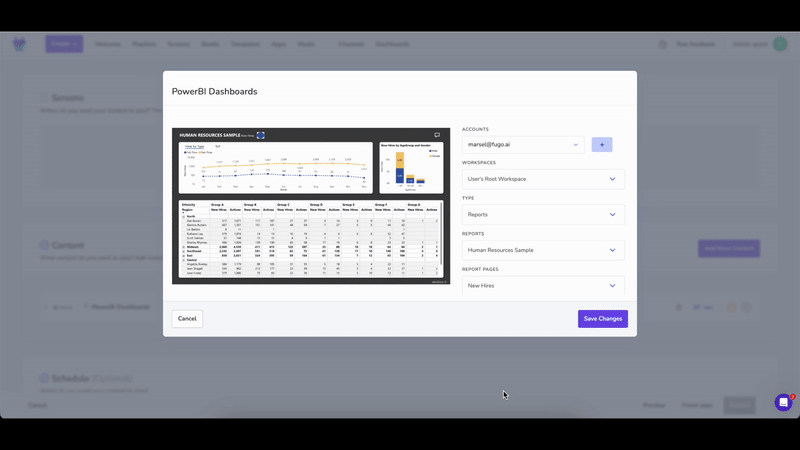Image resolution: width=800 pixels, height=450 pixels.
Task: Expand the Report Pages dropdown showing New Hires
Action: coord(543,286)
